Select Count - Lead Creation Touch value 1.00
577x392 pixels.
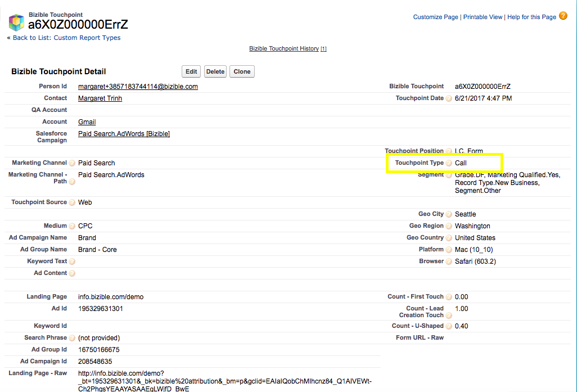pos(462,308)
